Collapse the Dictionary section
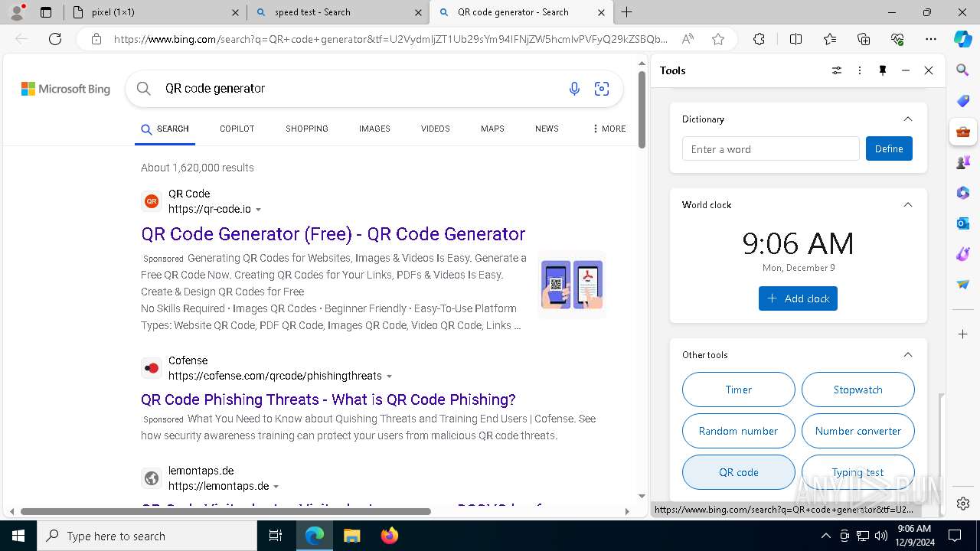The width and height of the screenshot is (980, 551). click(908, 119)
